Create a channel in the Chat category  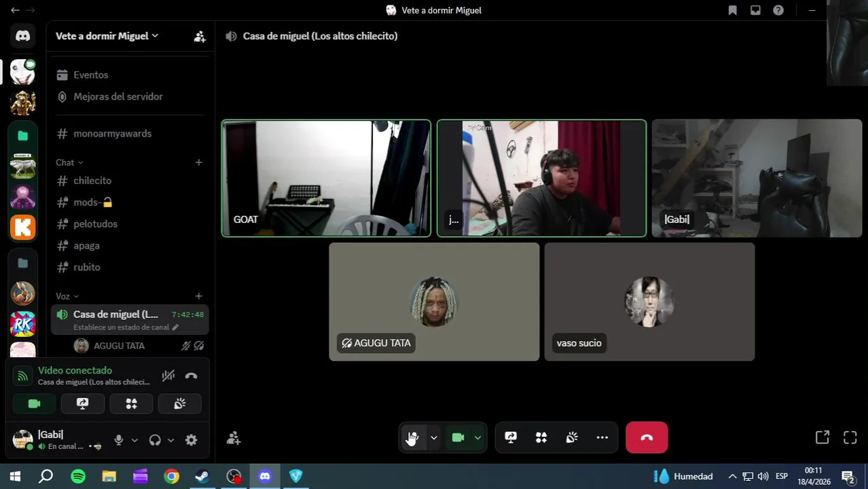(198, 162)
